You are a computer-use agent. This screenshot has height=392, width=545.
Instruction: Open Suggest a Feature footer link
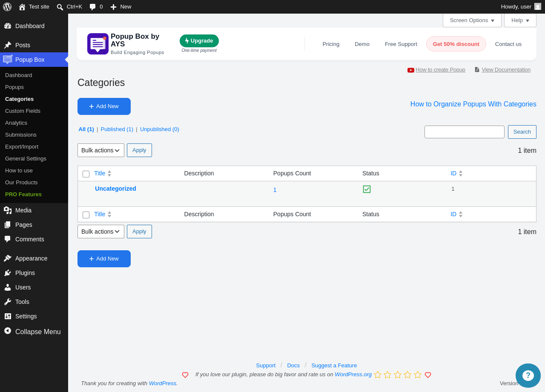tap(334, 365)
